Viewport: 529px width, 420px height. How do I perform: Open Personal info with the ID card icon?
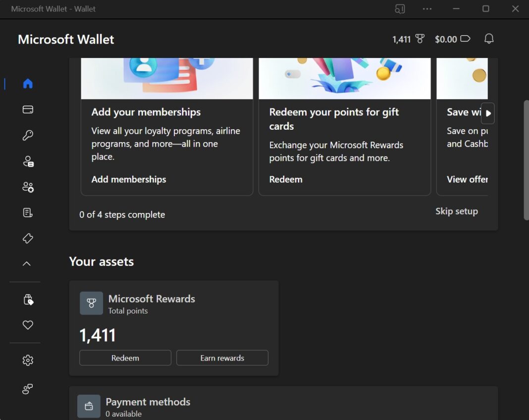click(x=28, y=161)
